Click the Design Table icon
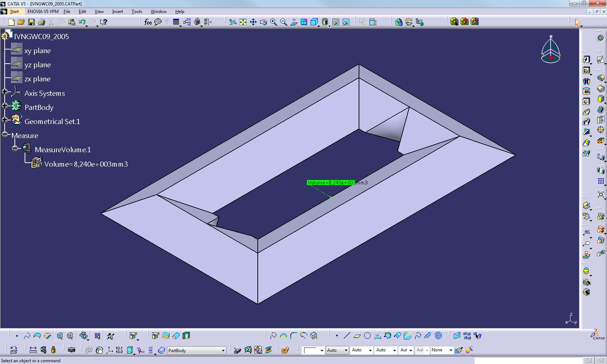This screenshot has width=607, height=364. pyautogui.click(x=176, y=22)
